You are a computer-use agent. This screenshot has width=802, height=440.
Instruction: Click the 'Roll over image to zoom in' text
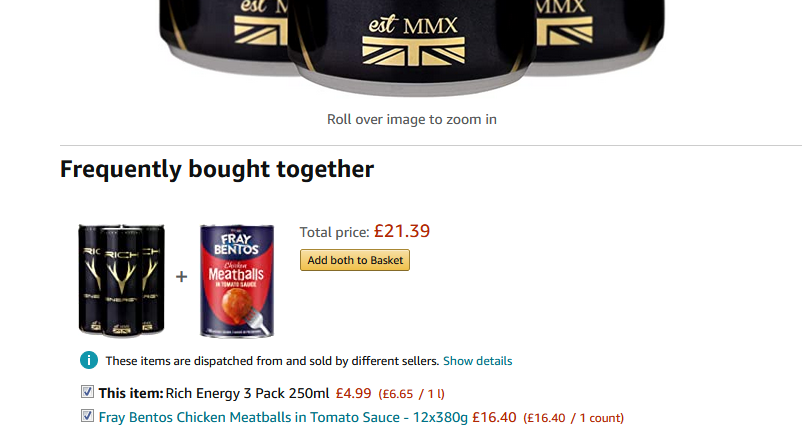pos(412,120)
